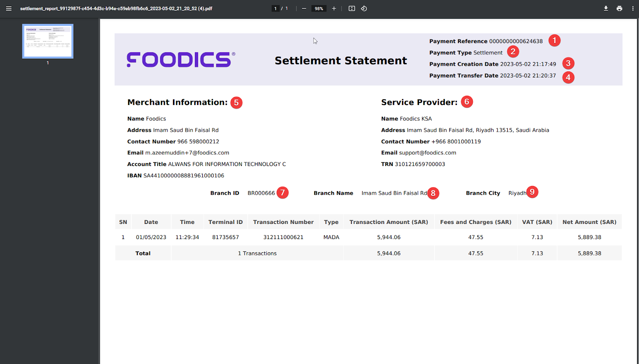The image size is (639, 364).
Task: Select the MADA type cell
Action: click(x=331, y=237)
